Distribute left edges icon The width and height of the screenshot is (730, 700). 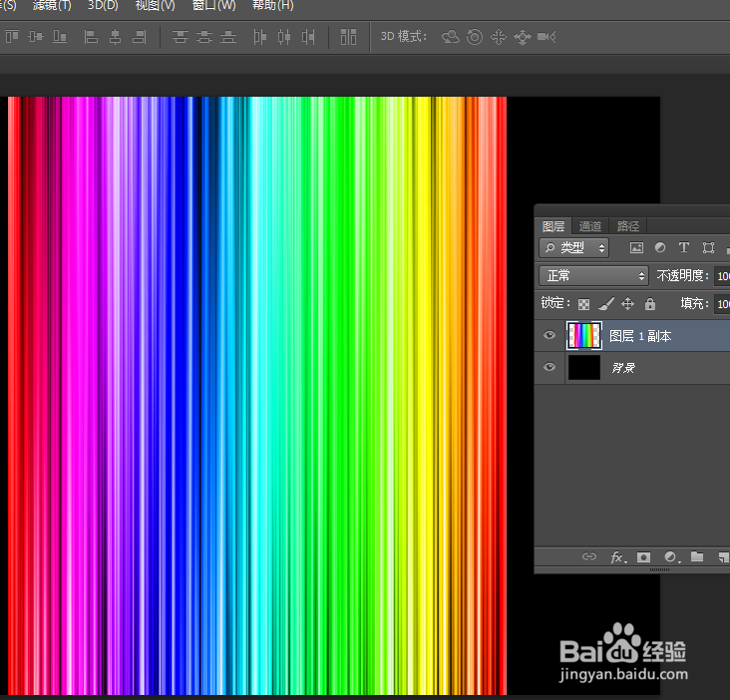[259, 36]
